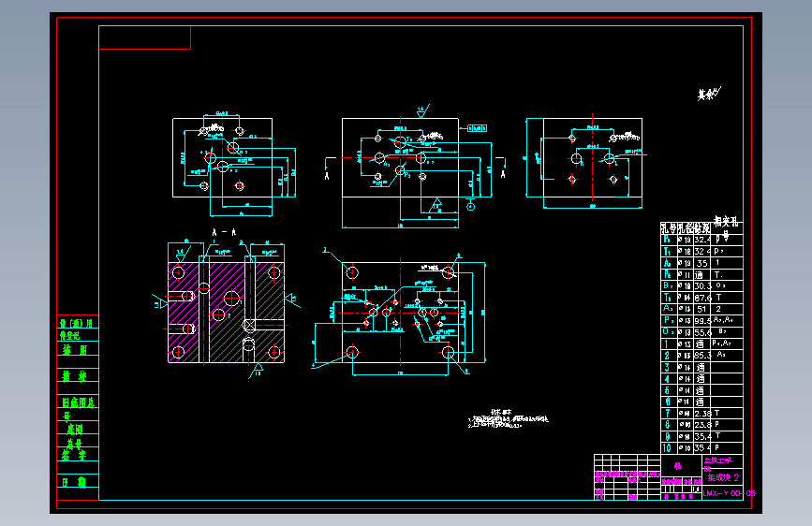
Task: Select the A－A section view label
Action: (x=224, y=232)
